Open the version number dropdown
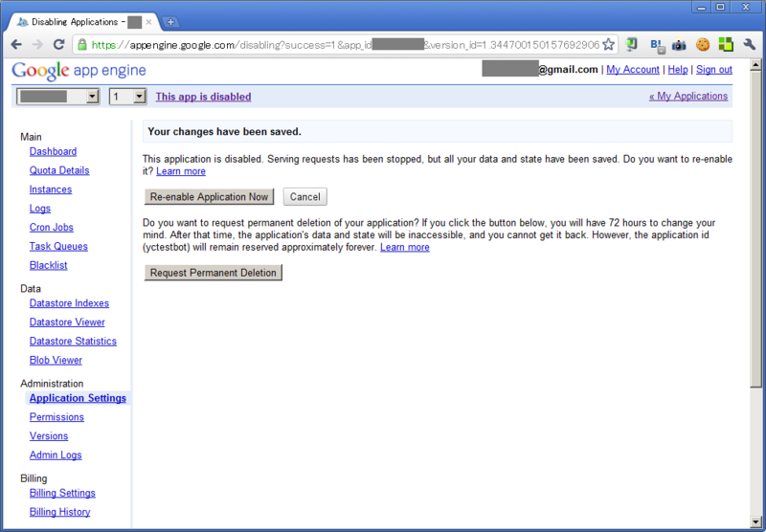 (x=127, y=97)
